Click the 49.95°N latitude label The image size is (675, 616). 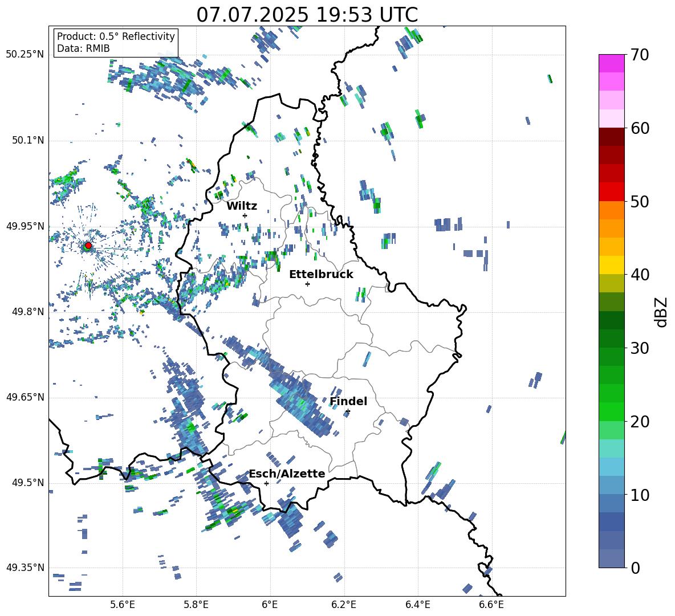tap(25, 226)
